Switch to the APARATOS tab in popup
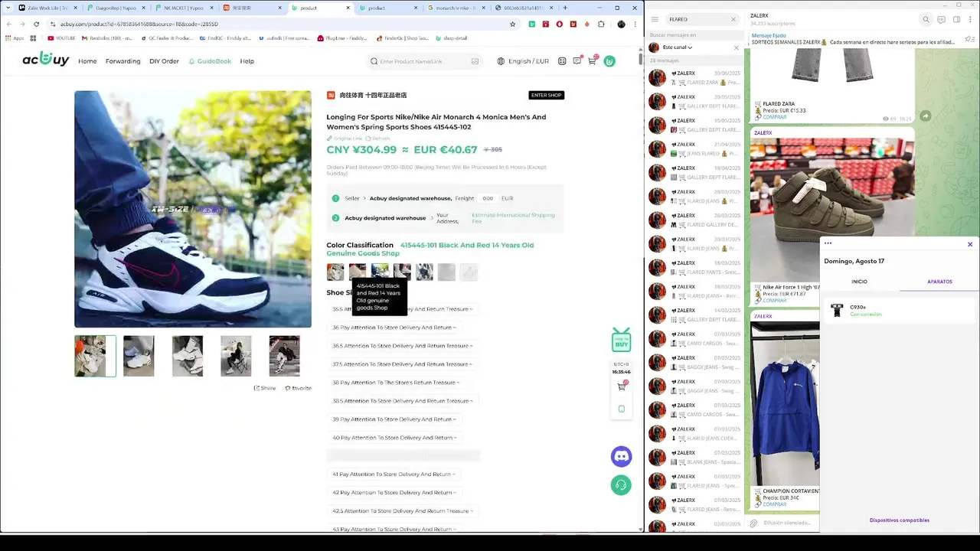980x551 pixels. 939,282
